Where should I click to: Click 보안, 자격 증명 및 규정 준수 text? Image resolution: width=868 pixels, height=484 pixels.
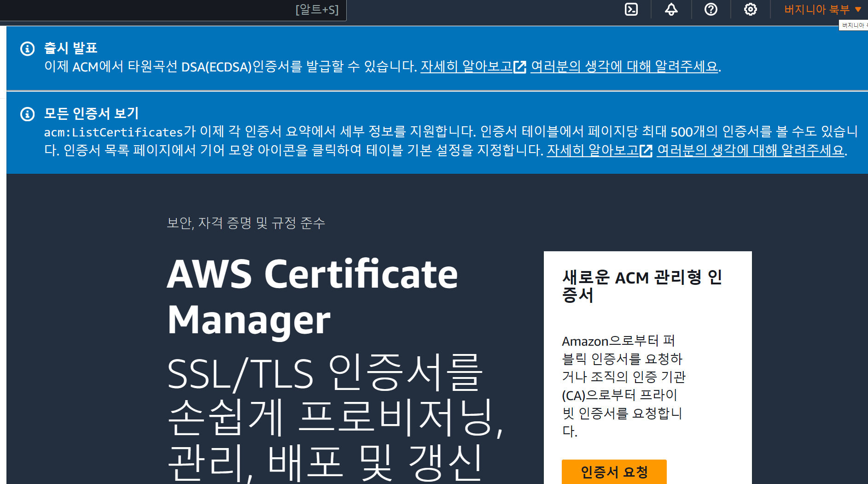pyautogui.click(x=246, y=224)
